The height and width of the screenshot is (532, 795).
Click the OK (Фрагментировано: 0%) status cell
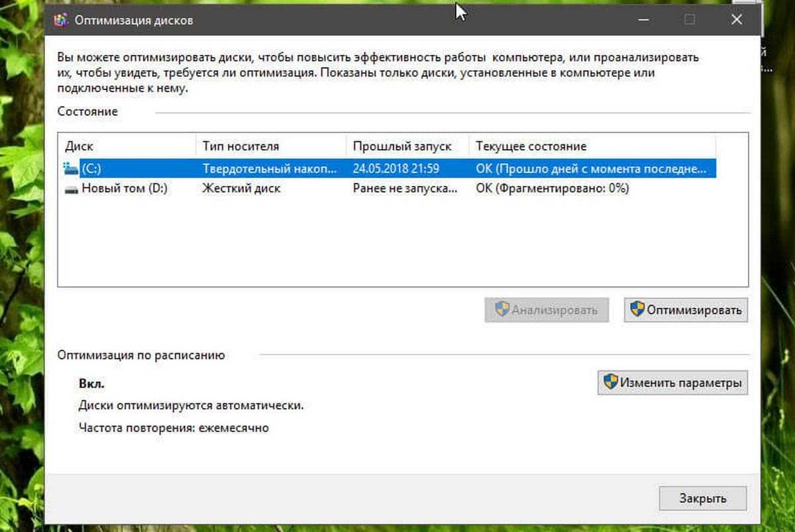pos(551,189)
